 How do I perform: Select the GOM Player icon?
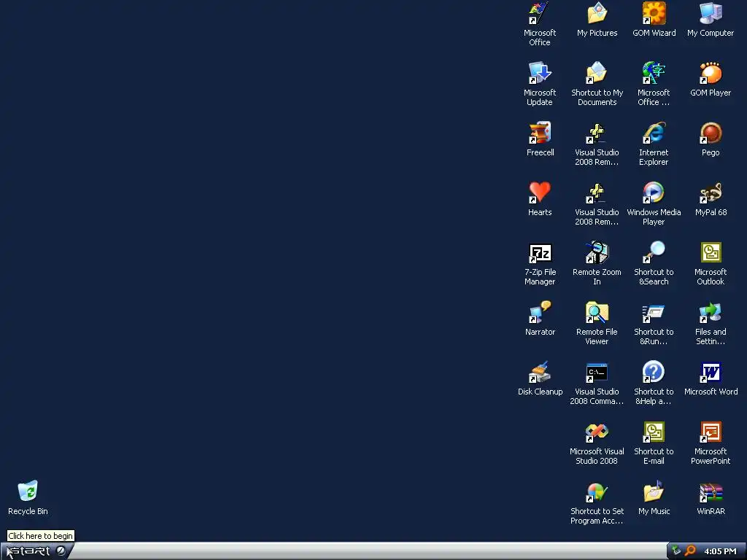[x=711, y=74]
